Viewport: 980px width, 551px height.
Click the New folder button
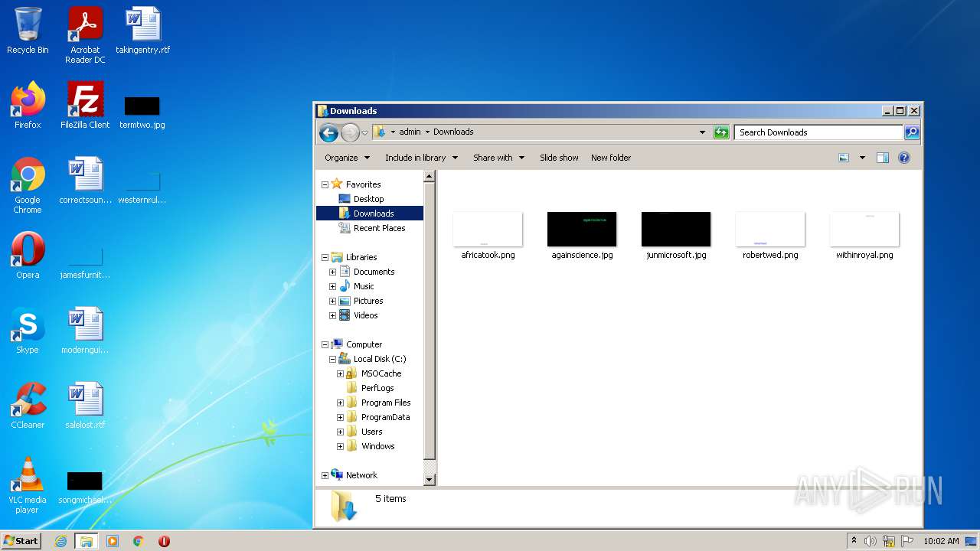[611, 158]
